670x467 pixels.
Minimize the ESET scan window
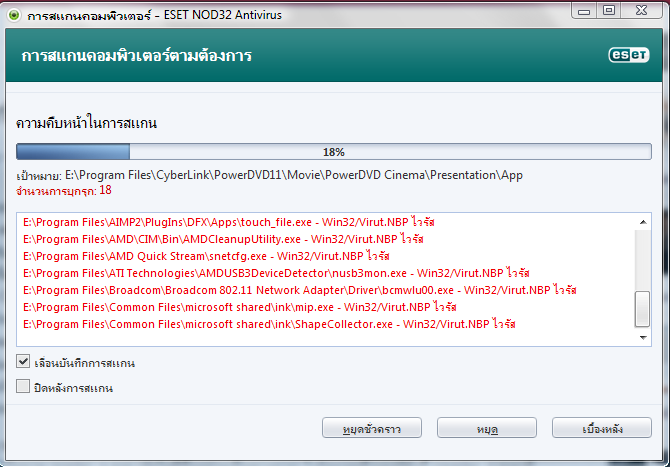[x=584, y=11]
